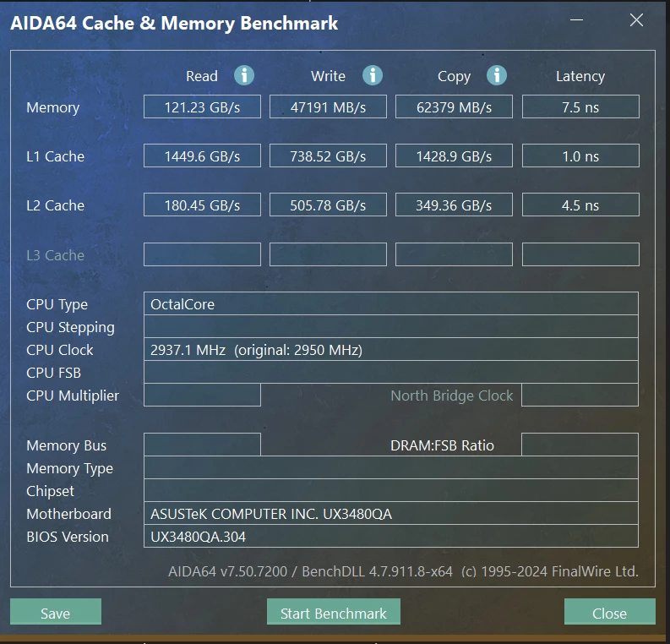Click the empty CPU FSB field
The image size is (670, 644).
pos(391,372)
